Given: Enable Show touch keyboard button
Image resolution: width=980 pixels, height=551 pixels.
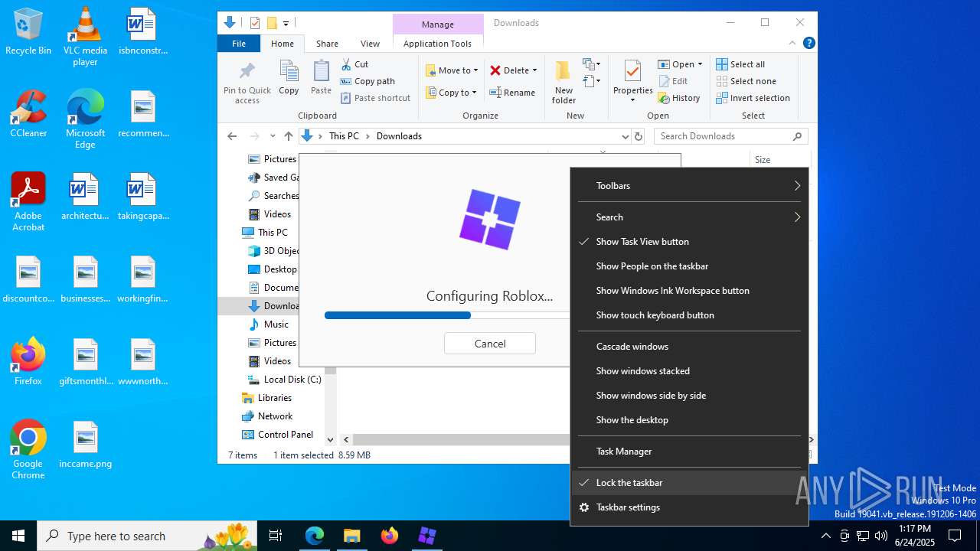Looking at the screenshot, I should tap(689, 315).
